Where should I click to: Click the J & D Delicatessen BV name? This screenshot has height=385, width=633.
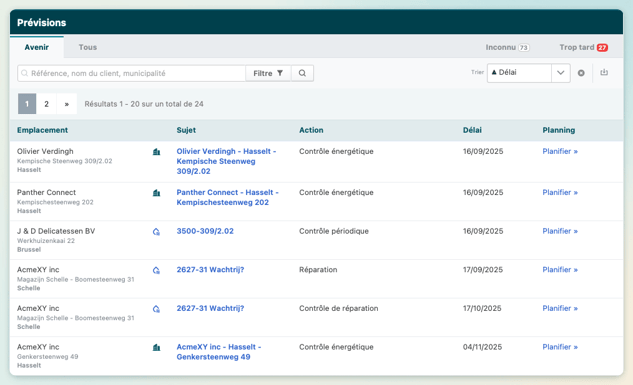tap(56, 231)
